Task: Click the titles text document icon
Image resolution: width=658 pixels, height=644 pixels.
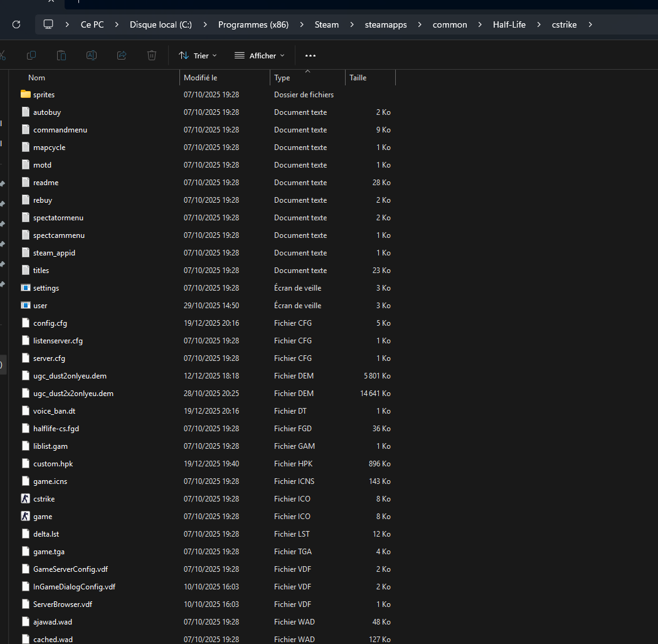Action: click(x=26, y=271)
